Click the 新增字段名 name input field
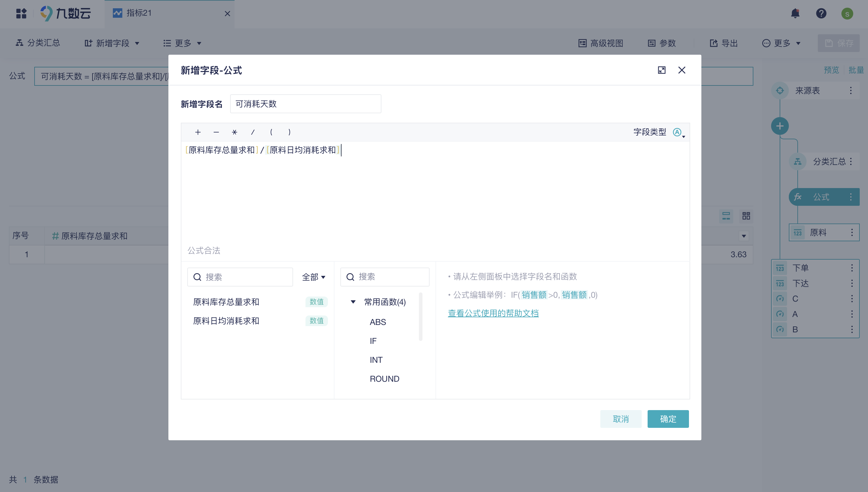Screen dimensions: 868x492 pos(305,104)
